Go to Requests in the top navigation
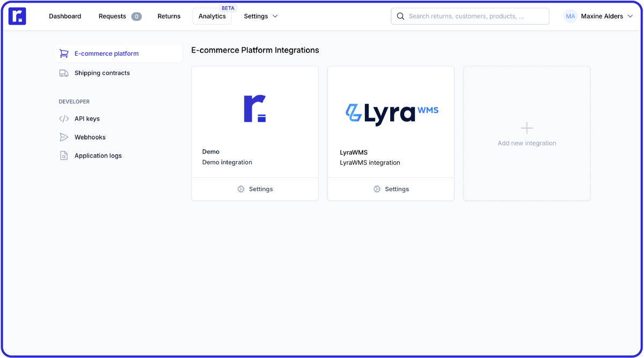This screenshot has width=644, height=358. tap(112, 16)
